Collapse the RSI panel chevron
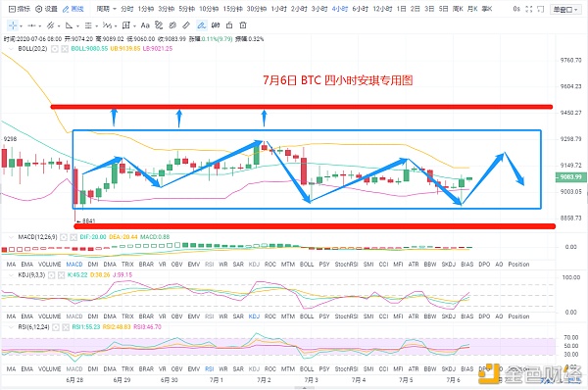The image size is (588, 390). [x=11, y=327]
